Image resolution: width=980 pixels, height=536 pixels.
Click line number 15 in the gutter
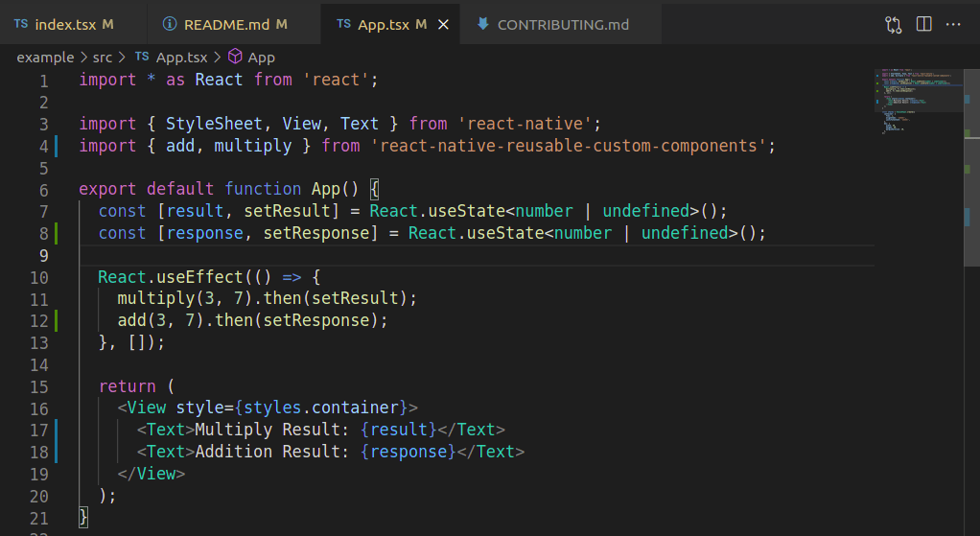tap(38, 386)
